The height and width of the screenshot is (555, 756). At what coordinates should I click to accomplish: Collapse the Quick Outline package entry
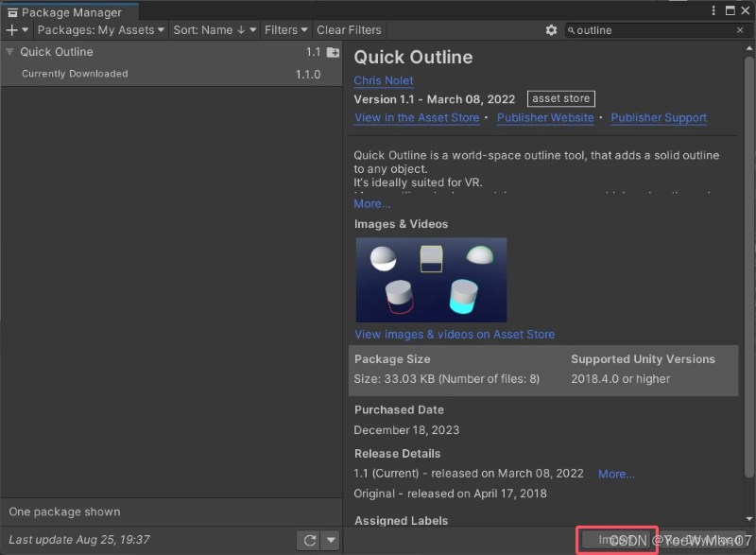point(9,52)
